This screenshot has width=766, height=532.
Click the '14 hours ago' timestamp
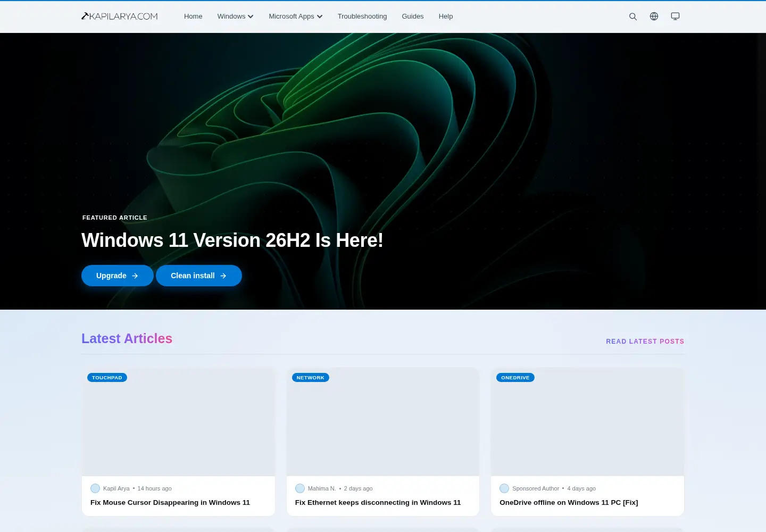point(155,488)
